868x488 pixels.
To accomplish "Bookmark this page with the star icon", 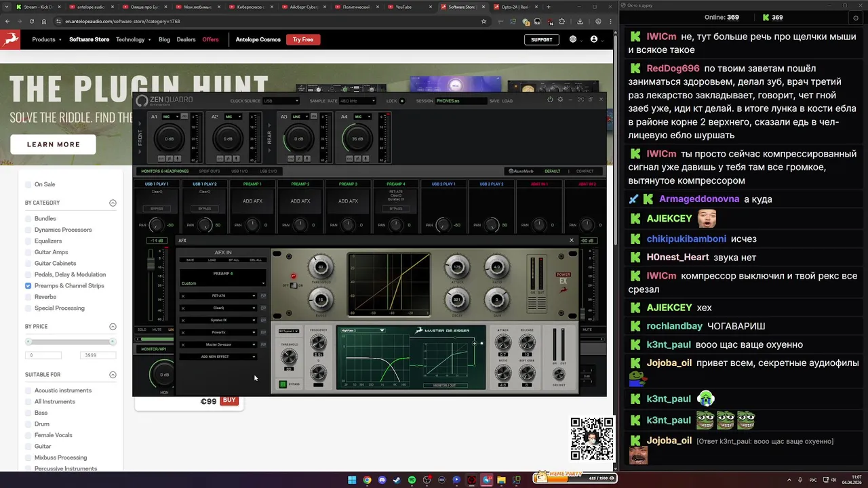I will (x=484, y=21).
